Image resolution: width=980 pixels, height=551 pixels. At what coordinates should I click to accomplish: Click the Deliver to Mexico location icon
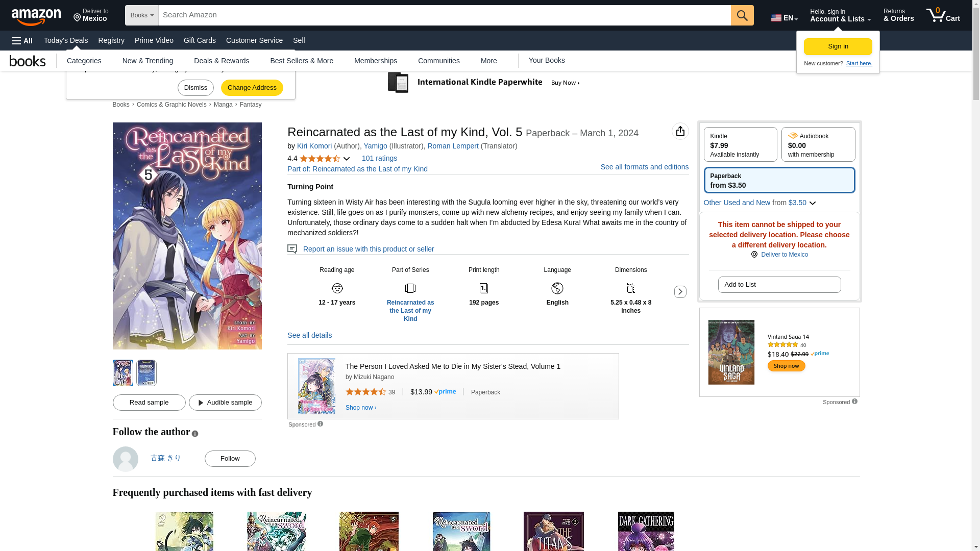pos(754,255)
